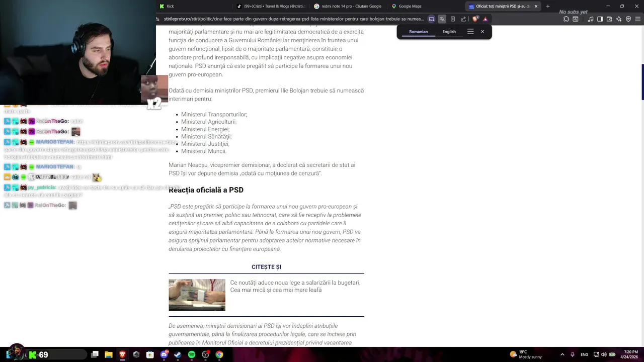This screenshot has width=644, height=362.
Task: Open the extensions puzzle icon
Action: (x=566, y=19)
